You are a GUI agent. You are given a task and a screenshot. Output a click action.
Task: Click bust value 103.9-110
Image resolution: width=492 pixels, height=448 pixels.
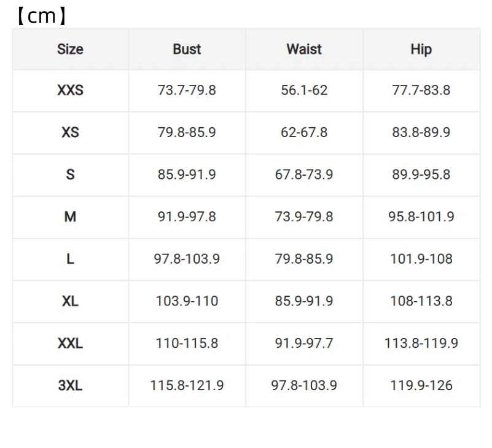[x=187, y=301]
